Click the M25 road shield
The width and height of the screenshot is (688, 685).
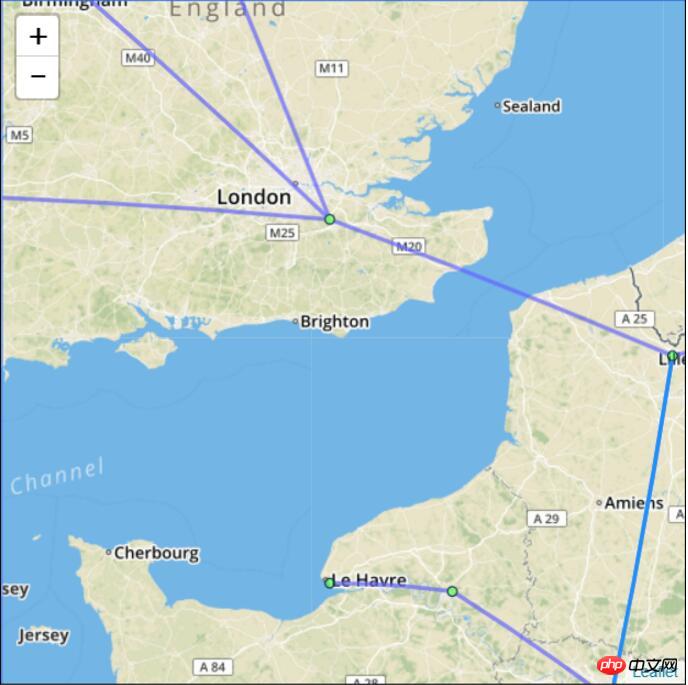[x=282, y=233]
